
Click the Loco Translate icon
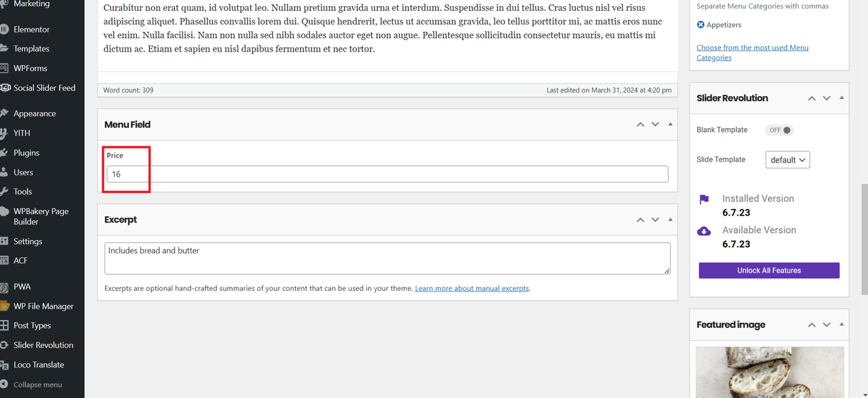click(x=3, y=365)
